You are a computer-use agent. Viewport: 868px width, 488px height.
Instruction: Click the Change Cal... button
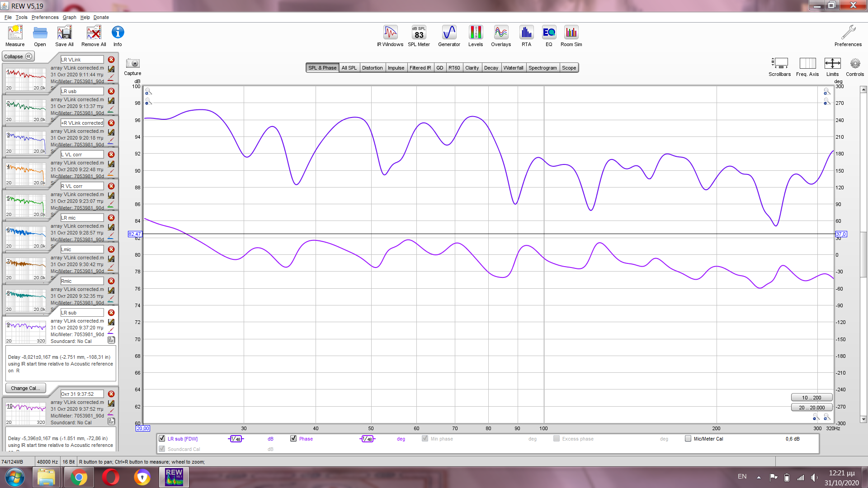pyautogui.click(x=25, y=388)
